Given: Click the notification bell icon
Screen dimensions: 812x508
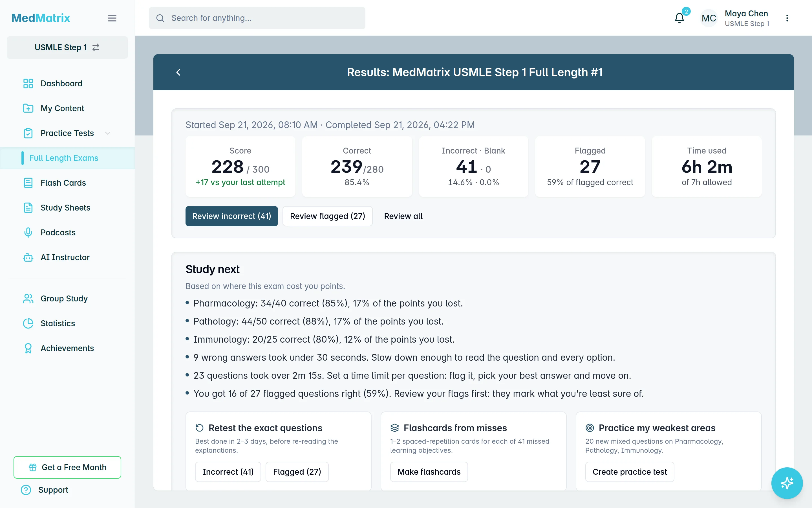Looking at the screenshot, I should (679, 18).
